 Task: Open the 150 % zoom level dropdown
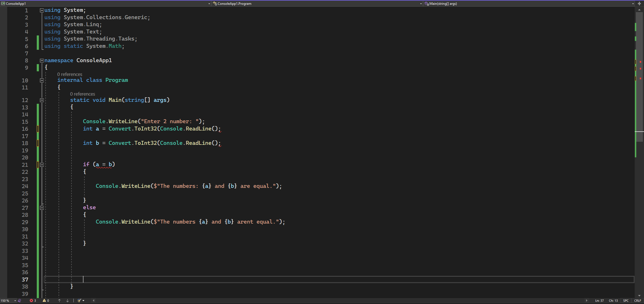point(15,301)
